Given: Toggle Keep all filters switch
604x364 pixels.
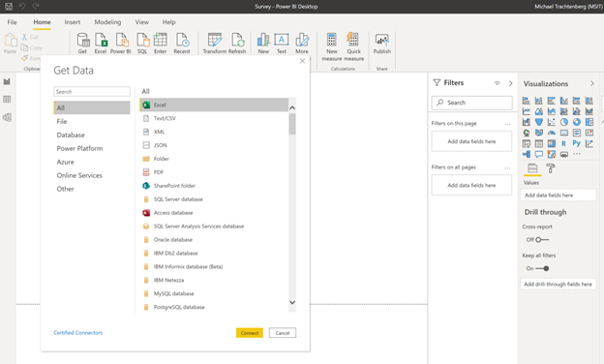Looking at the screenshot, I should point(542,268).
